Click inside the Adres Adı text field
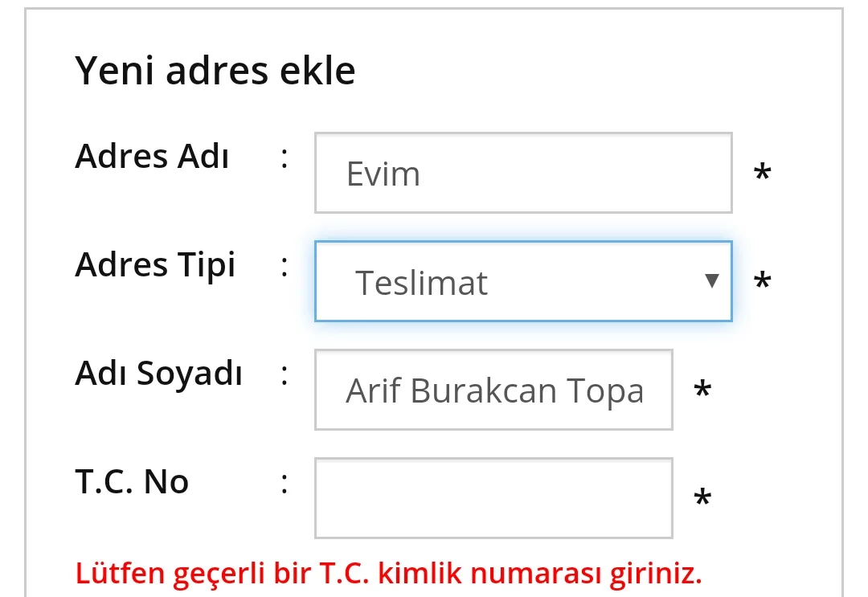The width and height of the screenshot is (868, 597). 522,172
